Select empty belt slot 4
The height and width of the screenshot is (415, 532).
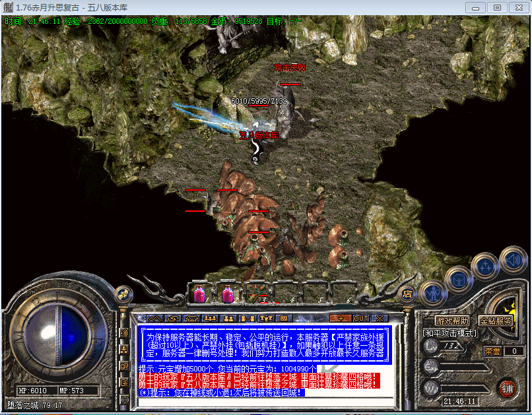pos(285,294)
